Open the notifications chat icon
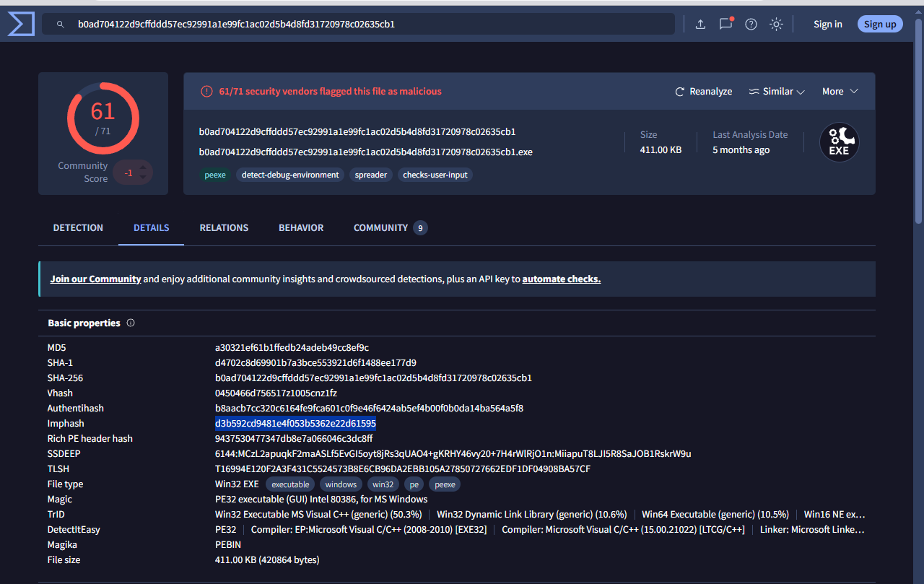The image size is (924, 584). coord(725,24)
